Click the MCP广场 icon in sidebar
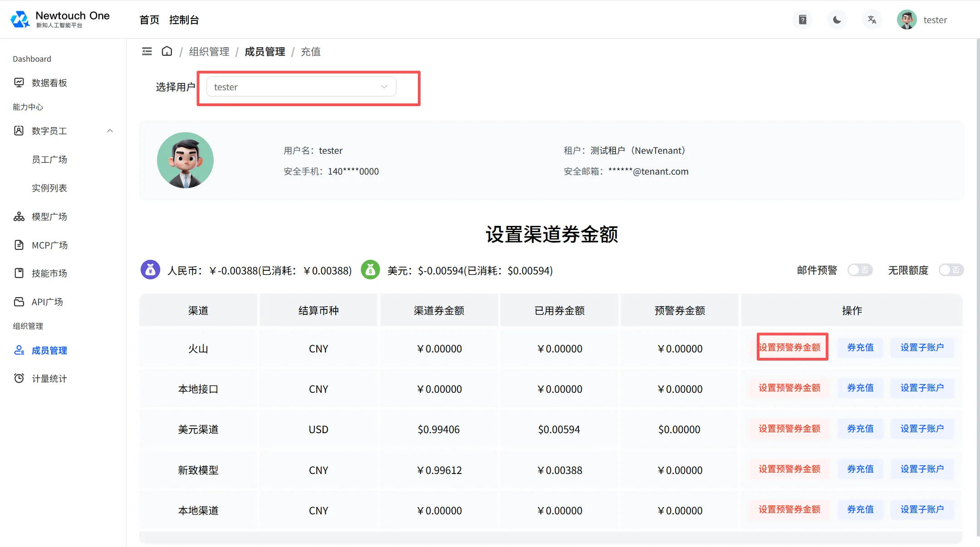980x547 pixels. tap(19, 245)
